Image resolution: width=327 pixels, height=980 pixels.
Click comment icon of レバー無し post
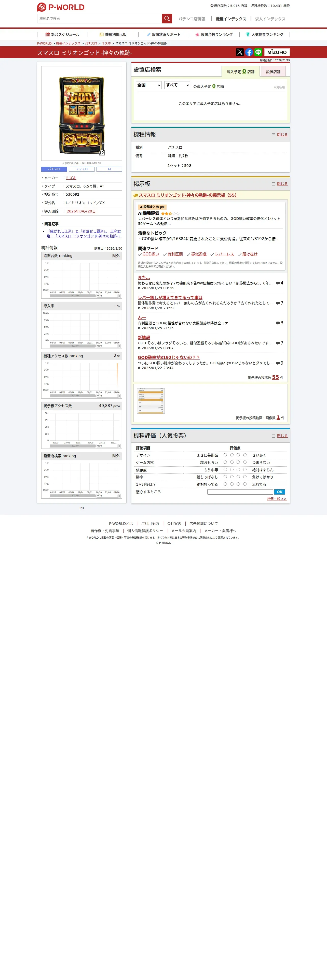pyautogui.click(x=278, y=303)
